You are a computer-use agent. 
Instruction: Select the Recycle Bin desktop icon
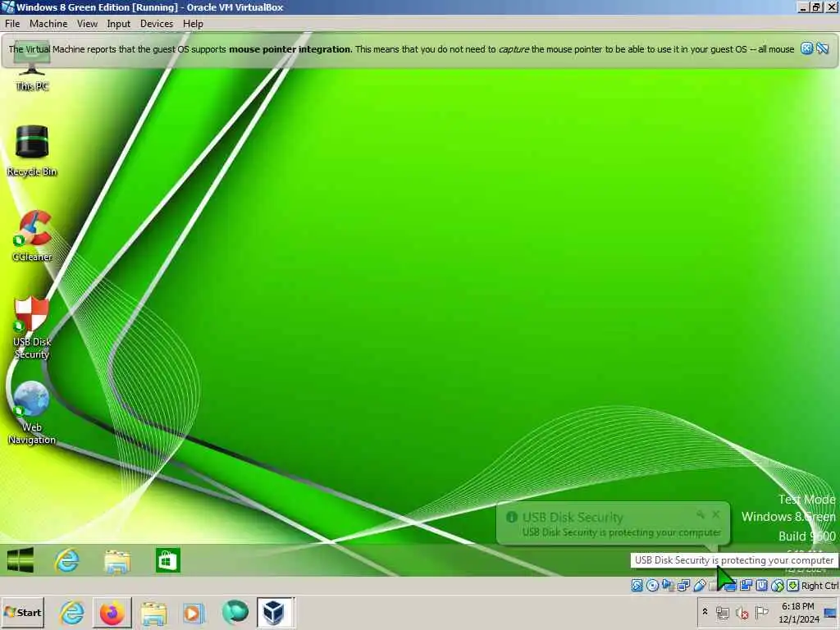(32, 151)
